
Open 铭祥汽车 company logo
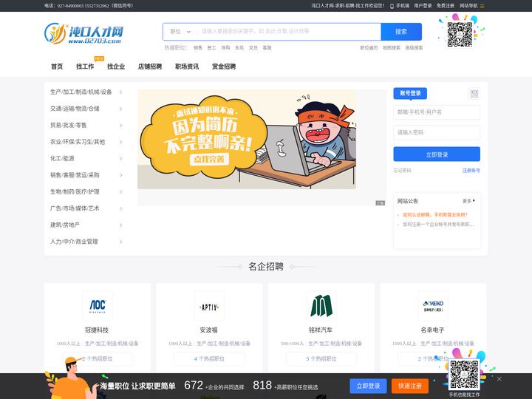coord(321,306)
